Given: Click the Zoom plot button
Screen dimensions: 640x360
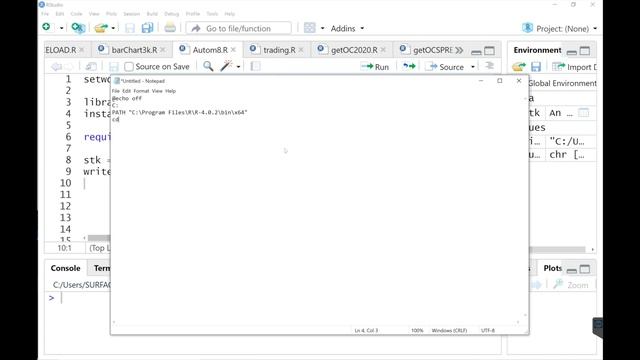Looking at the screenshot, I should (x=571, y=285).
